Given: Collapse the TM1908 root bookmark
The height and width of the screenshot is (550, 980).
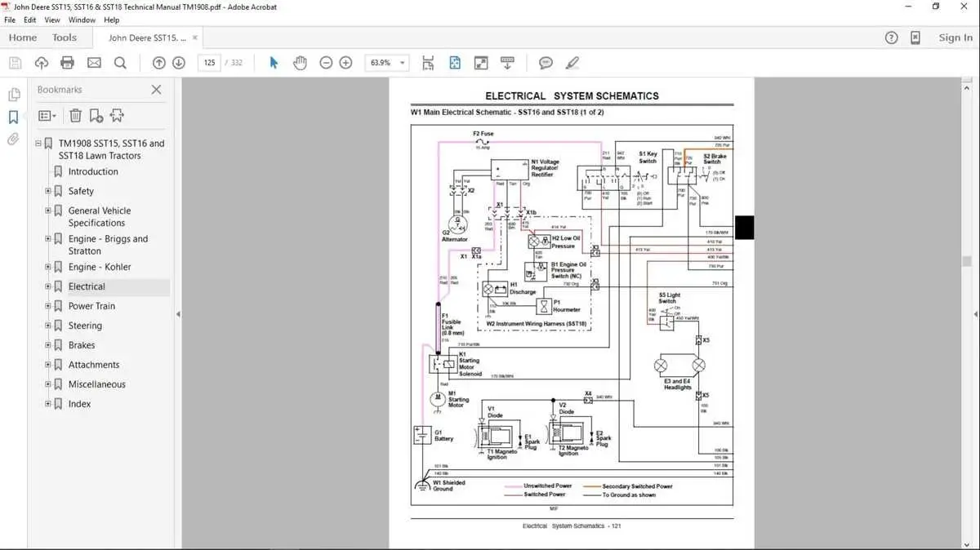Looking at the screenshot, I should click(x=38, y=144).
